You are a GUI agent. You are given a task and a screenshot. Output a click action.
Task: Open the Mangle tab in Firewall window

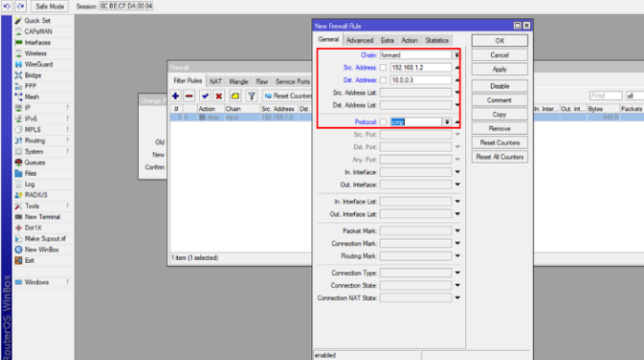[x=239, y=81]
